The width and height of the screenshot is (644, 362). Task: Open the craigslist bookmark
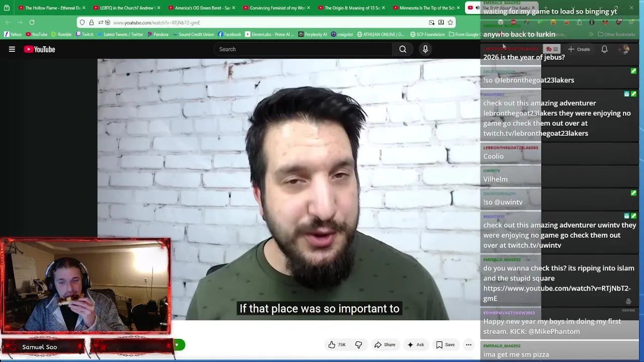click(x=342, y=35)
